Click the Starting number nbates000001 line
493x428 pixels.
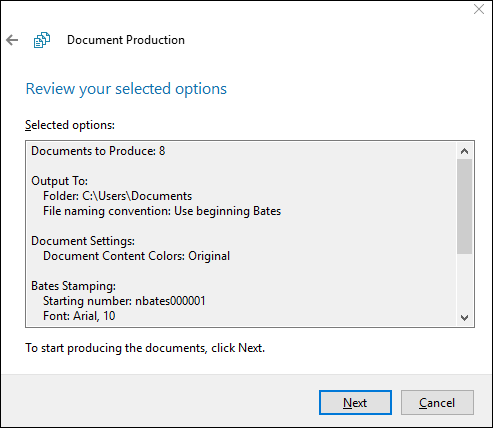[124, 301]
